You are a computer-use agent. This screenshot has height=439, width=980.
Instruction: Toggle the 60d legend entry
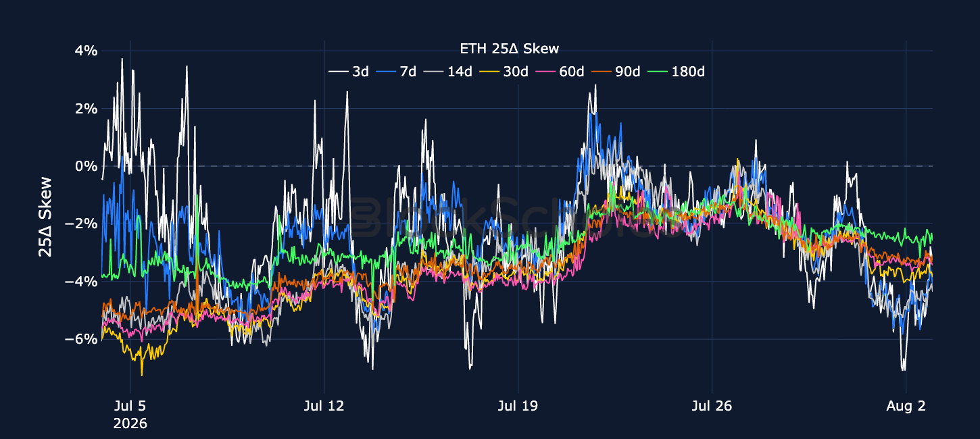[559, 71]
